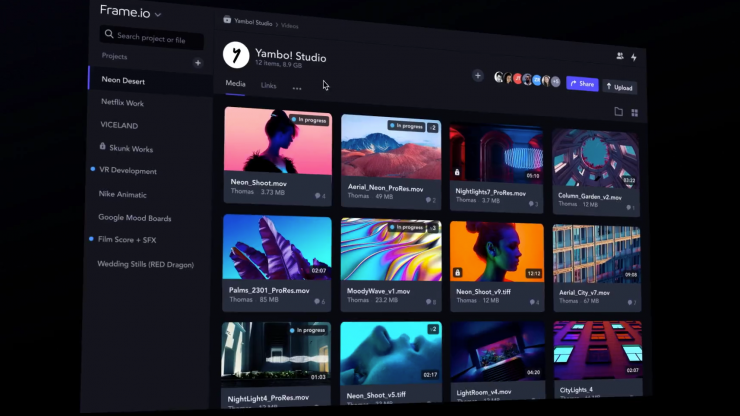This screenshot has height=416, width=740.
Task: Expand the +5 more collaborators badge
Action: [557, 81]
